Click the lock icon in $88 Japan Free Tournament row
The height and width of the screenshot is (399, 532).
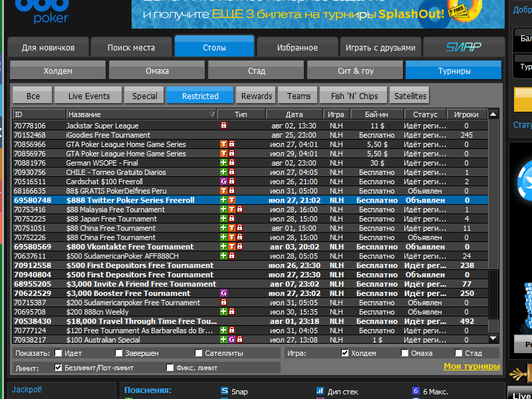[x=231, y=219]
